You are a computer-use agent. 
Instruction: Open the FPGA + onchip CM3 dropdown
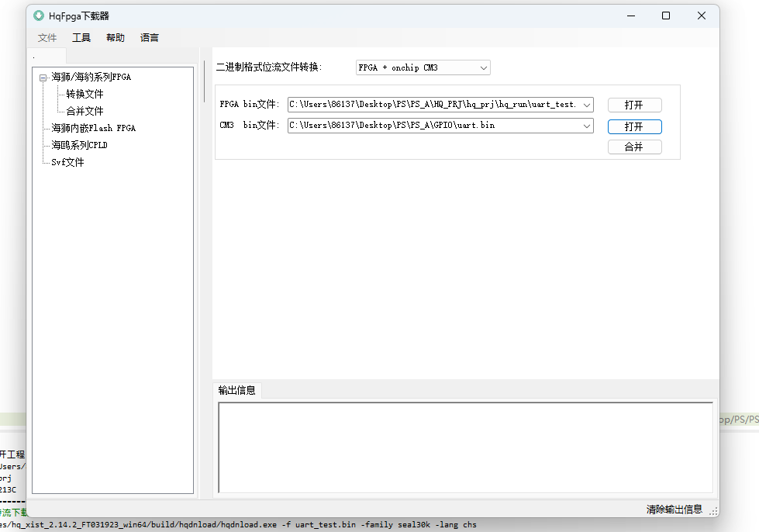point(484,68)
